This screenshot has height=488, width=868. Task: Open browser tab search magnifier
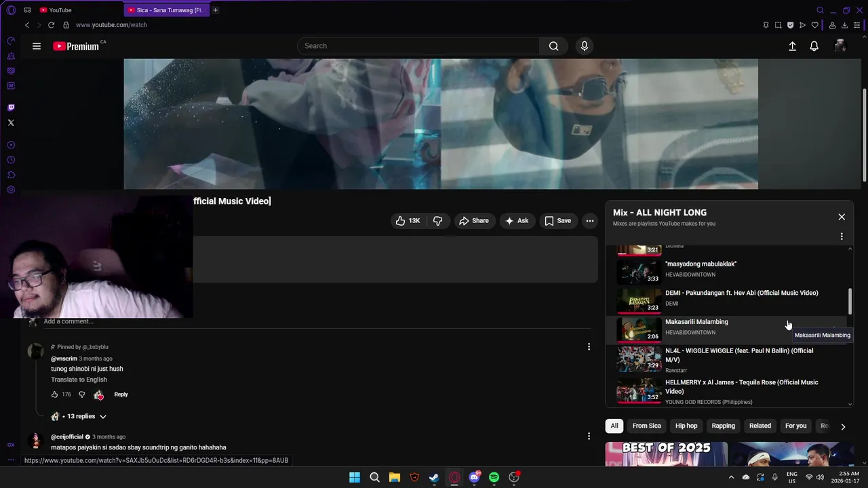pyautogui.click(x=820, y=10)
